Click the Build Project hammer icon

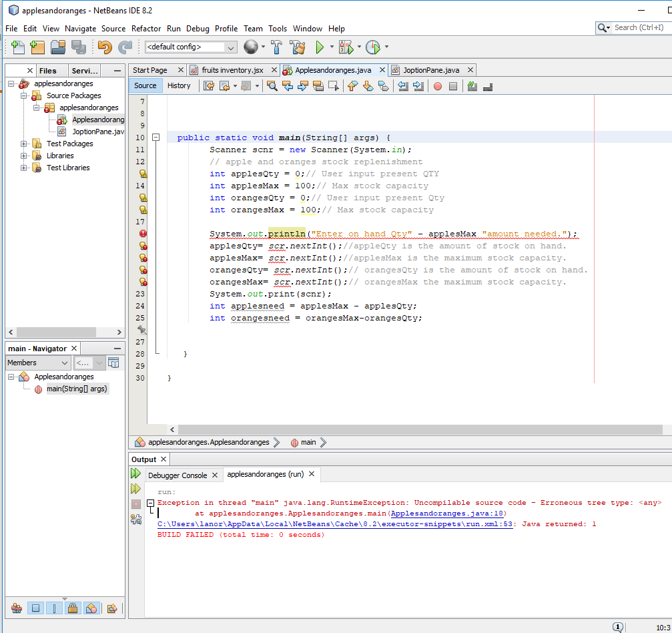point(276,47)
